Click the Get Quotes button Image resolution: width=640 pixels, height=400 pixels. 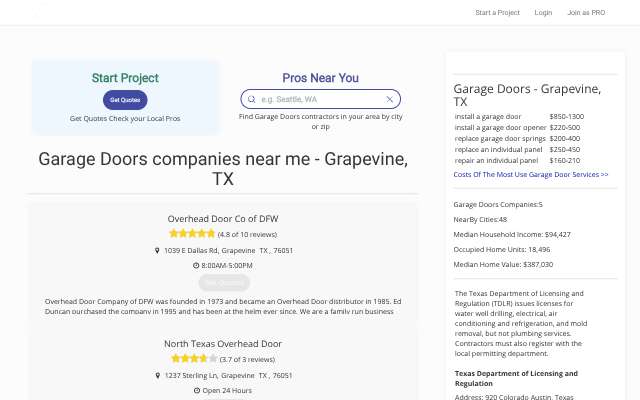pyautogui.click(x=125, y=100)
